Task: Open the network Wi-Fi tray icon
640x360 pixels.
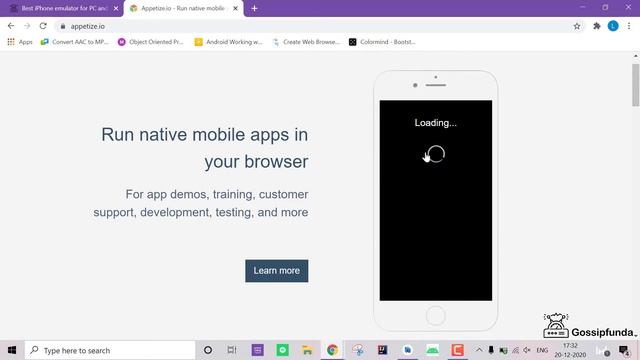Action: point(516,350)
